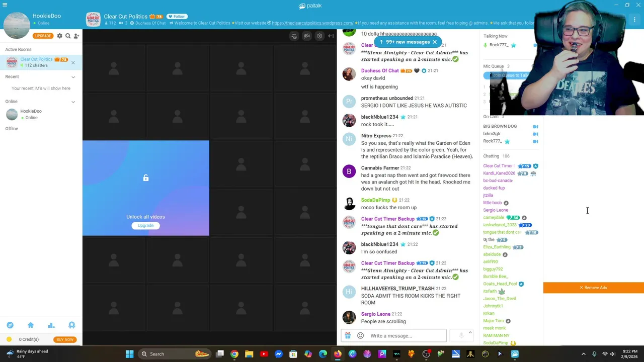Open YouTube from taskbar
644x362 pixels.
coord(264,354)
